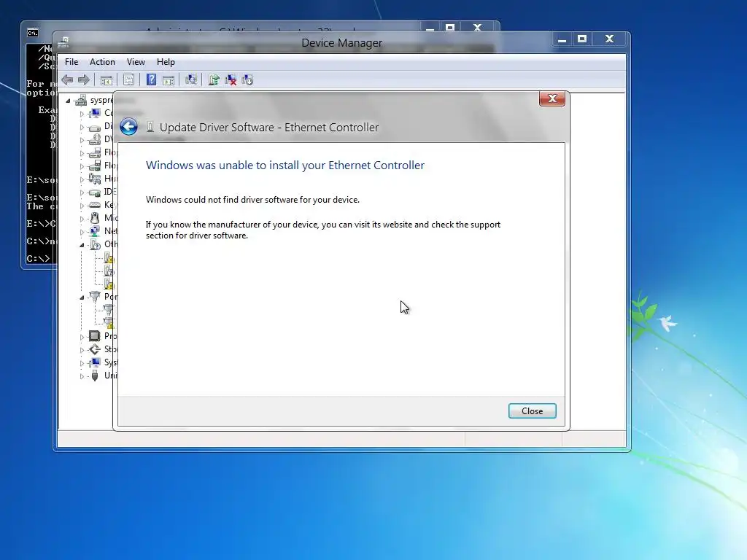Screen dimensions: 747x560
Task: Open the View menu
Action: point(136,62)
